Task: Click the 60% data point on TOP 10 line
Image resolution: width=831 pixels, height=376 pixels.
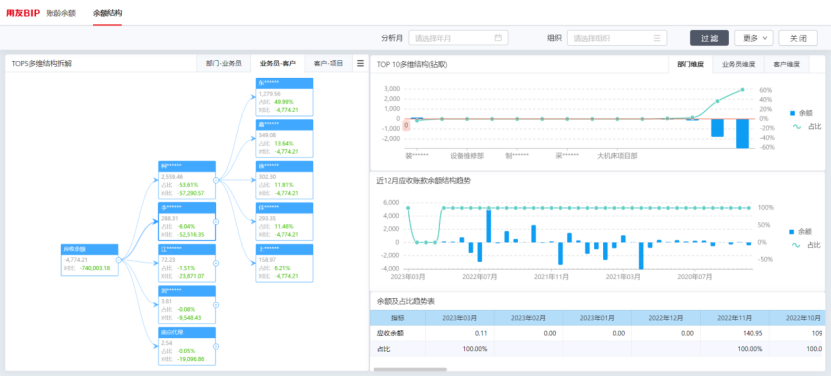Action: (742, 90)
